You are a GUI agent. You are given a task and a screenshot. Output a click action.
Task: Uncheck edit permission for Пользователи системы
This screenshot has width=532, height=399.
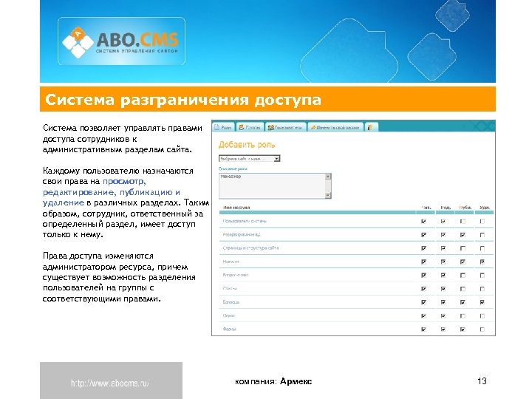443,221
